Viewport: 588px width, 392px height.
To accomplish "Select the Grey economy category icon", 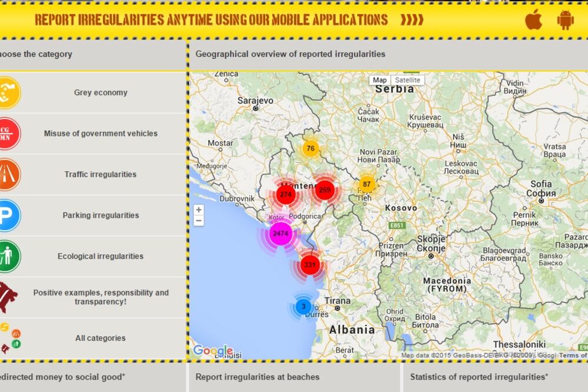I will tap(8, 92).
